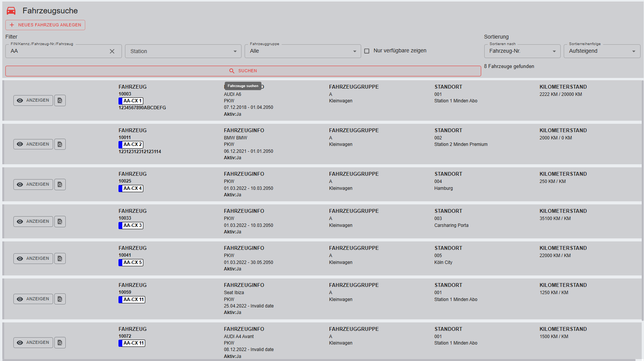
Task: Open 'Sortieren nach' dropdown showing Fahrzeug-Nr.
Action: click(522, 51)
